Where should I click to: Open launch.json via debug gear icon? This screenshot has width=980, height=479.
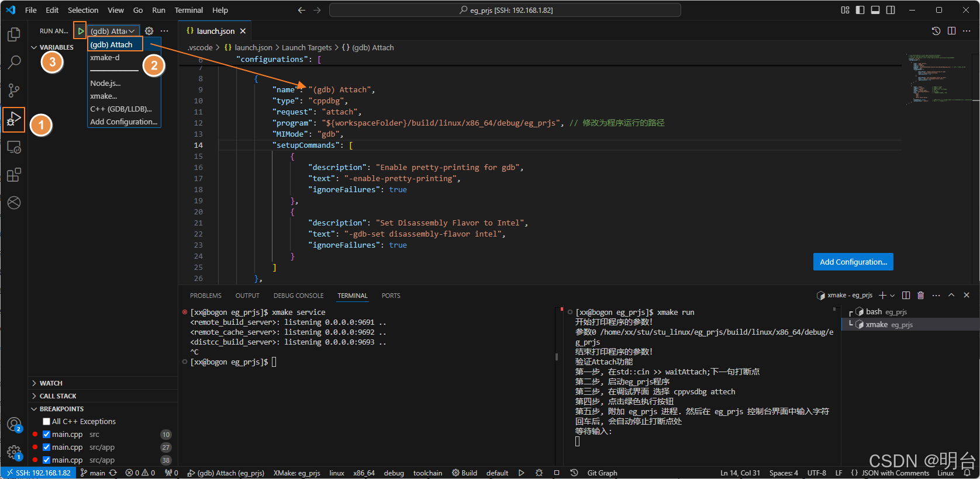pos(149,31)
